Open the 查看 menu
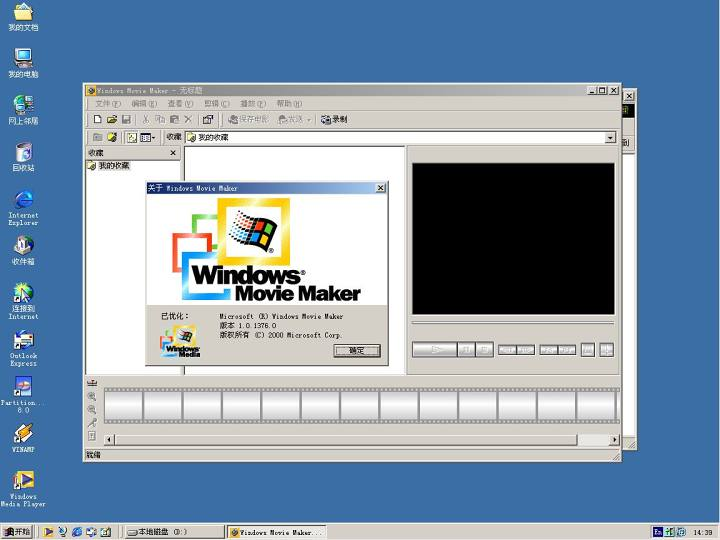 (180, 104)
